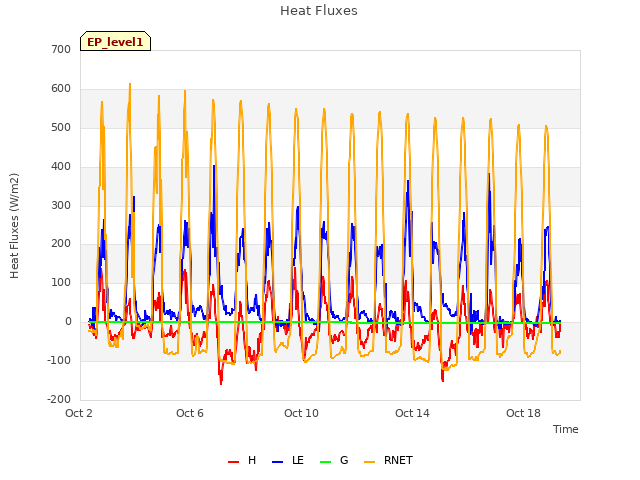
Task: Click the -100 y-axis tick label
Action: 59,360
